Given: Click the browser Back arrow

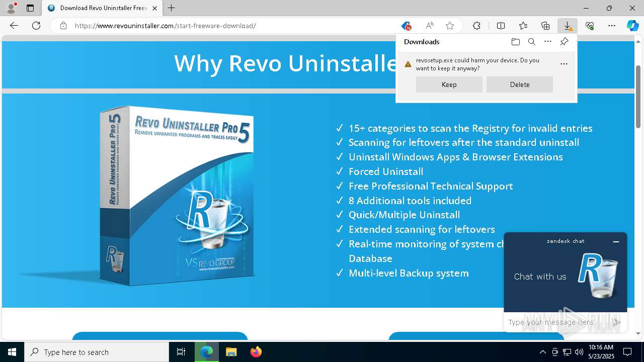Looking at the screenshot, I should tap(14, 26).
